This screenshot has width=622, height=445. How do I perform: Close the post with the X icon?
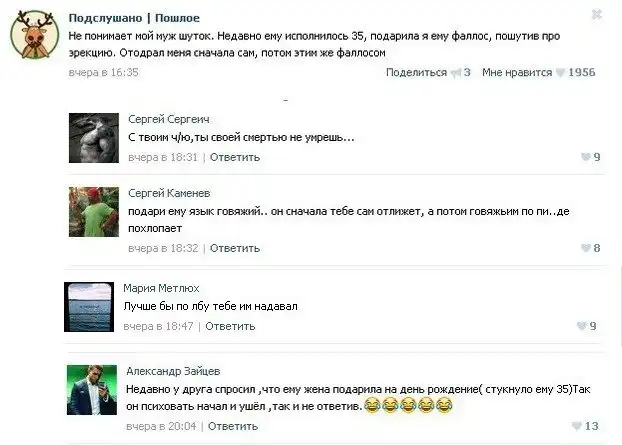(x=597, y=15)
